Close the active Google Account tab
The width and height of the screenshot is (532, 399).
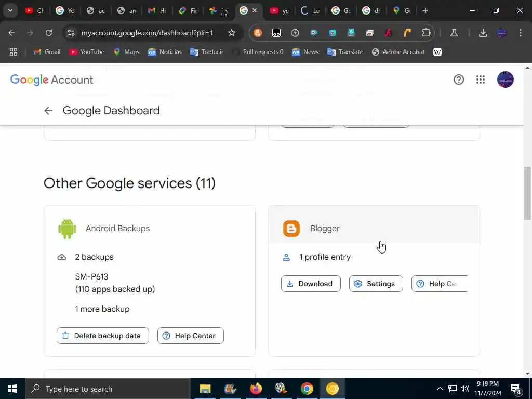tap(255, 10)
